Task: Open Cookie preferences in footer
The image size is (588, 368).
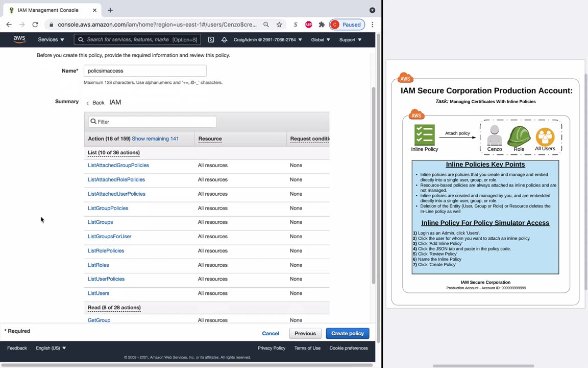Action: pos(349,348)
